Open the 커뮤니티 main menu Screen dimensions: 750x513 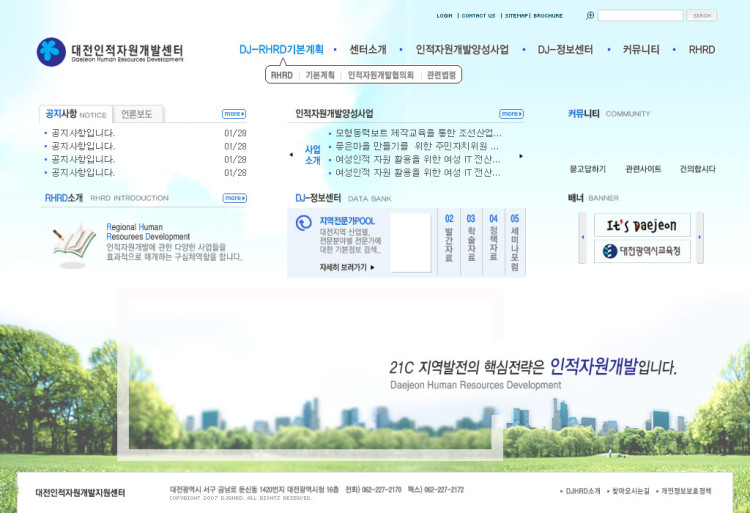[x=641, y=50]
